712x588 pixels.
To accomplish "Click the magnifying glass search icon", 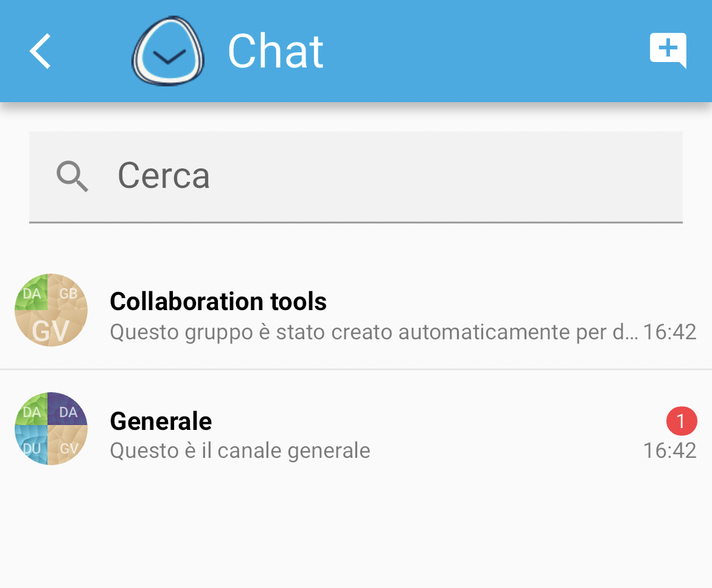I will coord(72,176).
